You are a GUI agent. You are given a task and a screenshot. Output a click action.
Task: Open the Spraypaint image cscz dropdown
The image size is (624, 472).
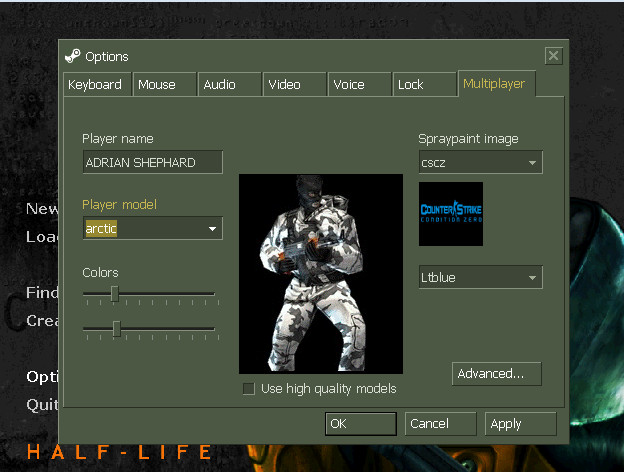480,162
